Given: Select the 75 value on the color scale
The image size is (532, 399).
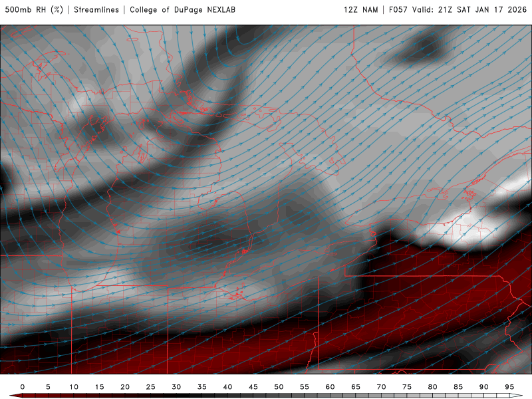Looking at the screenshot, I should click(407, 387).
